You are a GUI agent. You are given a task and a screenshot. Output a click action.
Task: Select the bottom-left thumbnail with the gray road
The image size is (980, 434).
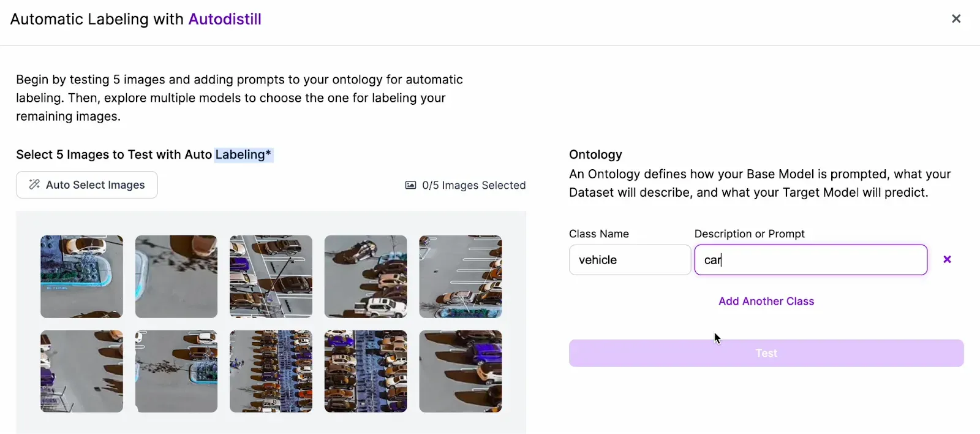tap(81, 371)
